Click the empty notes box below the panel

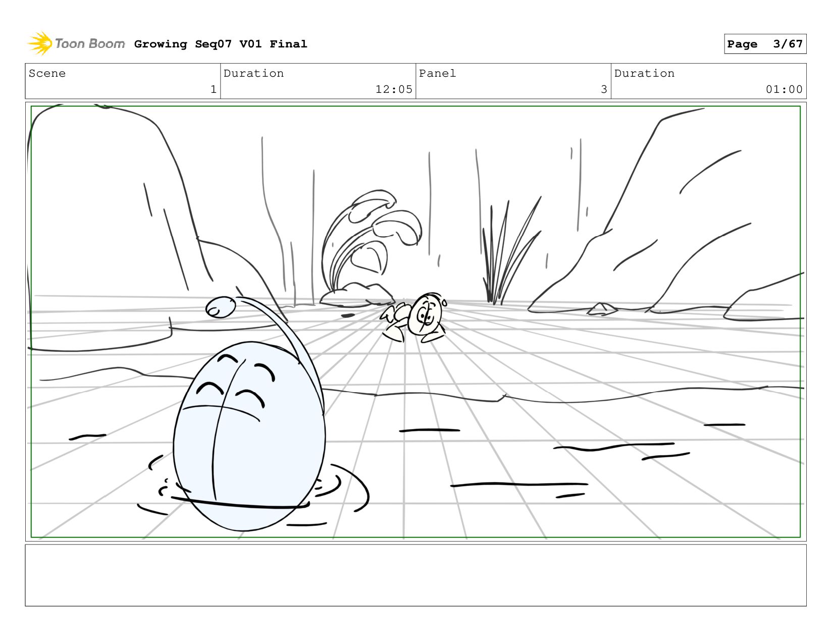[x=415, y=575]
